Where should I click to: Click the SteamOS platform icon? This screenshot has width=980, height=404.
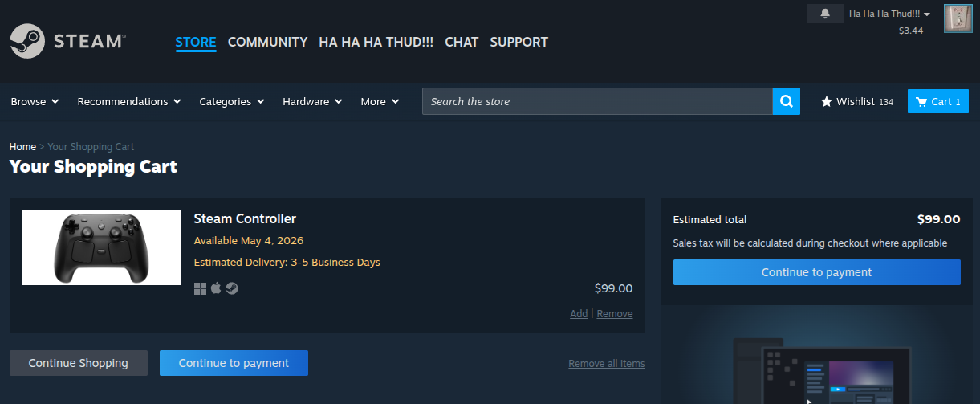tap(232, 288)
